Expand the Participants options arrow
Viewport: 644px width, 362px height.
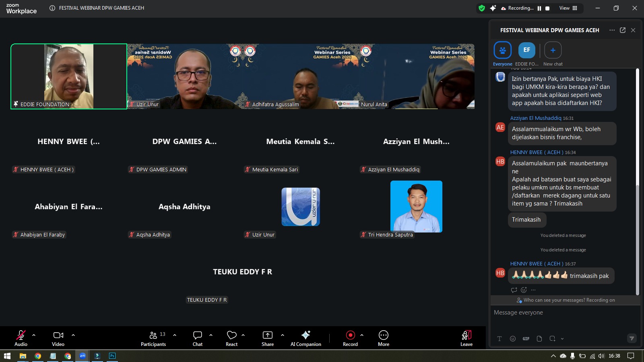[x=175, y=335]
